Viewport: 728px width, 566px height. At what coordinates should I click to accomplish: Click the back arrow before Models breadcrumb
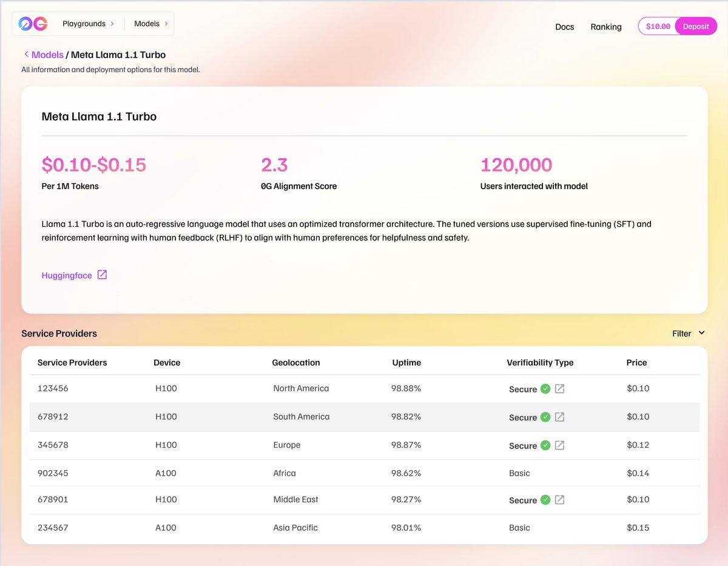tap(26, 55)
